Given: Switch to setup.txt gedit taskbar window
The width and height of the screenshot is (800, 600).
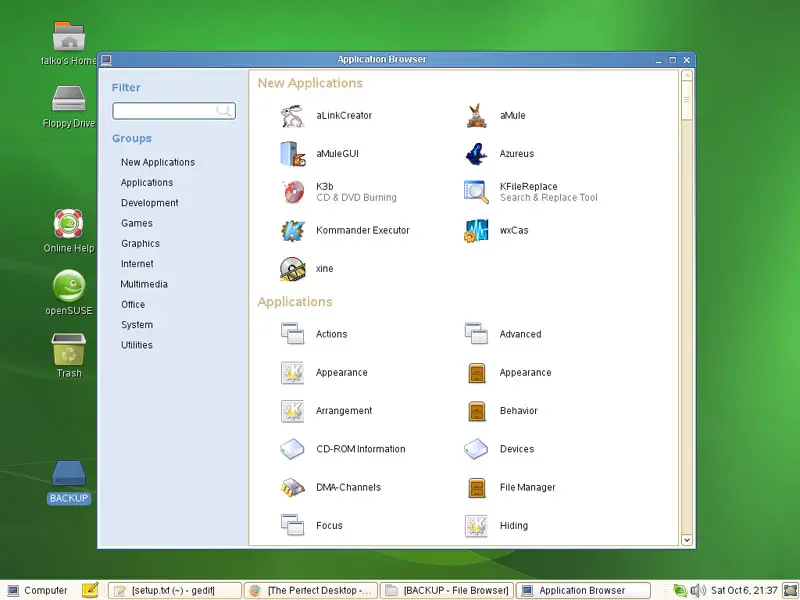Looking at the screenshot, I should point(174,590).
